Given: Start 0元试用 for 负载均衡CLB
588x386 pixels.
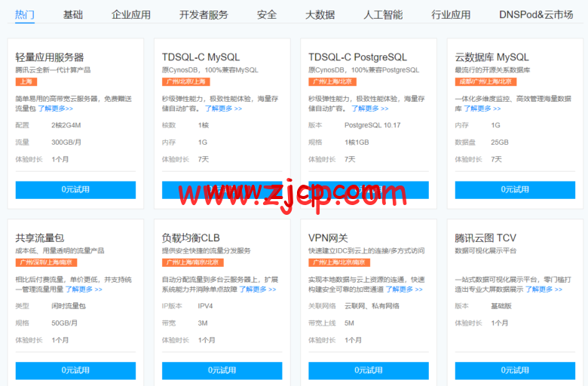Looking at the screenshot, I should click(222, 371).
